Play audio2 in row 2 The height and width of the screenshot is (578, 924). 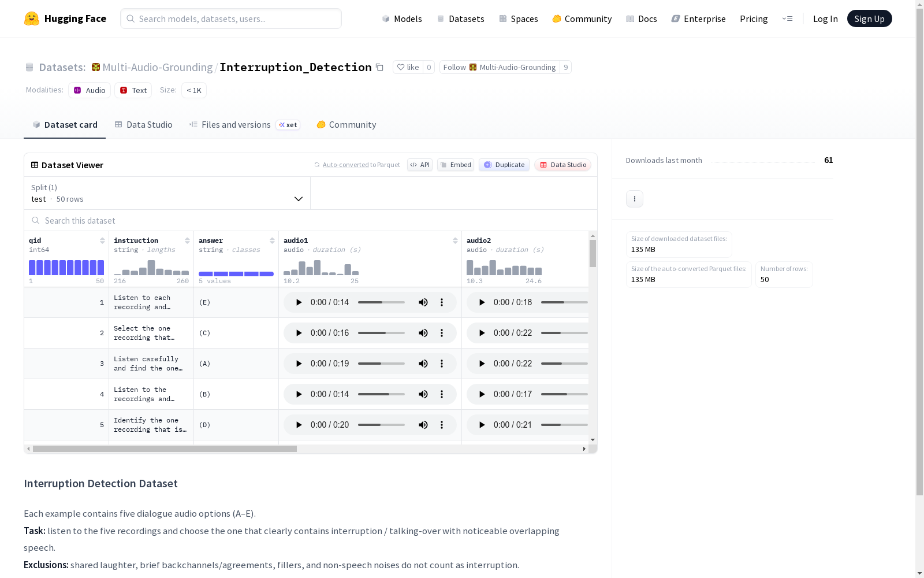tap(482, 333)
